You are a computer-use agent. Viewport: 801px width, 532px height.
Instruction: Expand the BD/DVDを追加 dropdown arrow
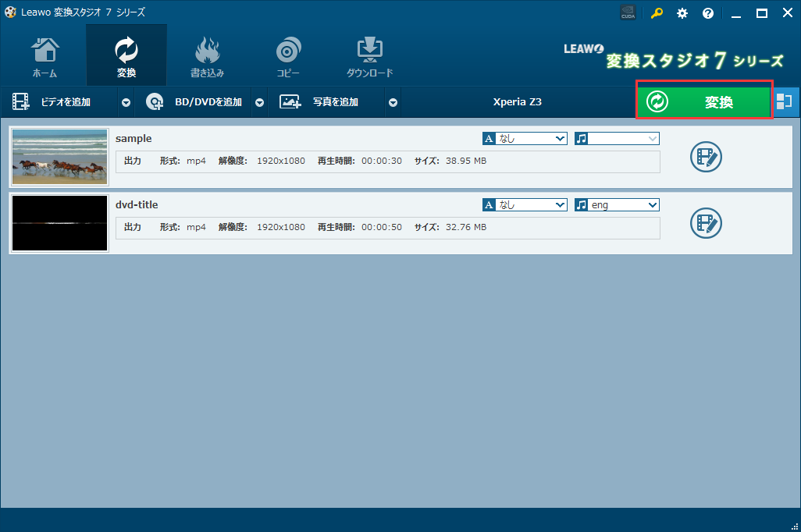tap(260, 102)
